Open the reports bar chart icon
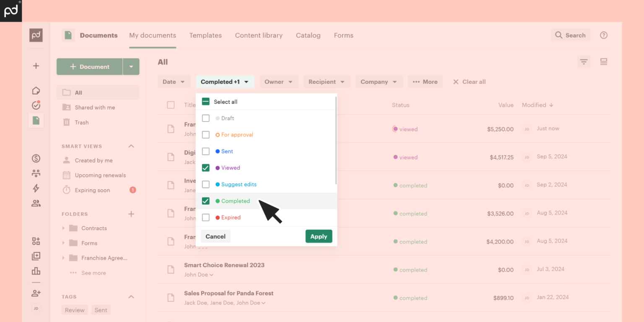This screenshot has height=322, width=644. point(36,271)
